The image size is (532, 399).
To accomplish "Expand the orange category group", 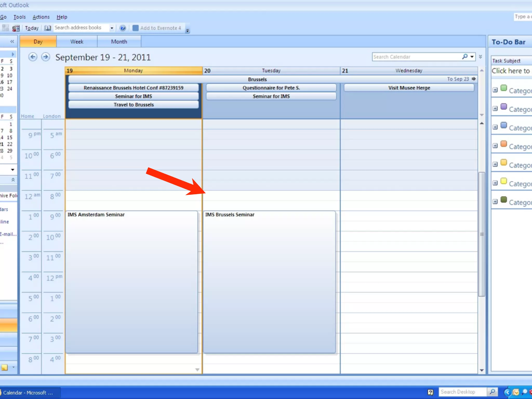I will coord(495,146).
